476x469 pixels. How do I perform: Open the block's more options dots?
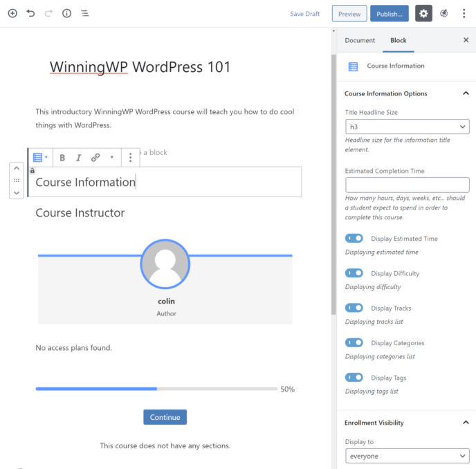point(131,158)
